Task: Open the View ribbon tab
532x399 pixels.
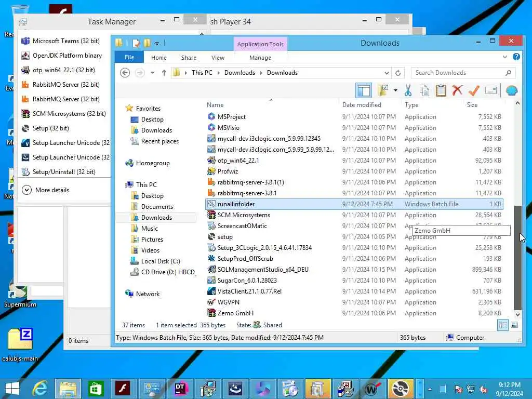Action: [218, 58]
